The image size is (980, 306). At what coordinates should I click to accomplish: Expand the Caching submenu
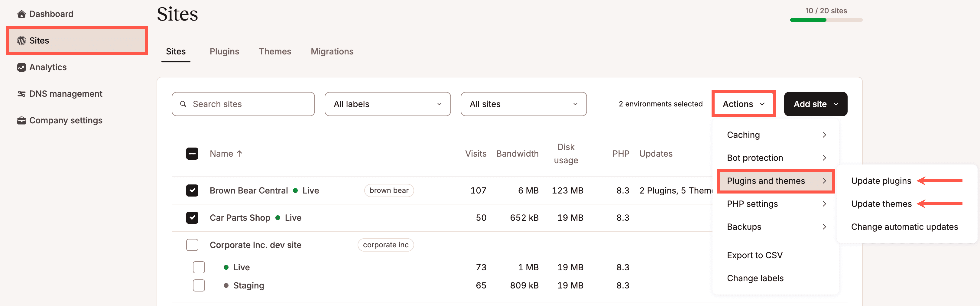pos(775,135)
